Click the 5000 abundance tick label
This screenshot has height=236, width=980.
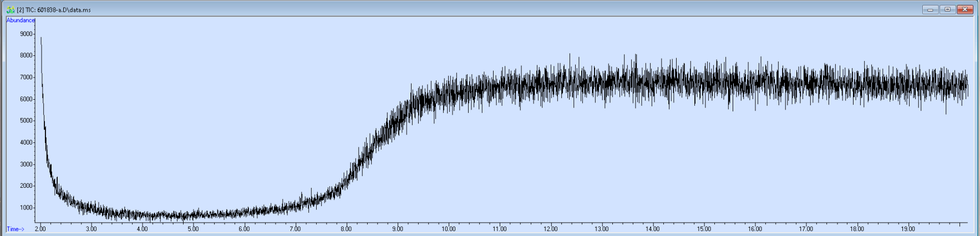27,121
